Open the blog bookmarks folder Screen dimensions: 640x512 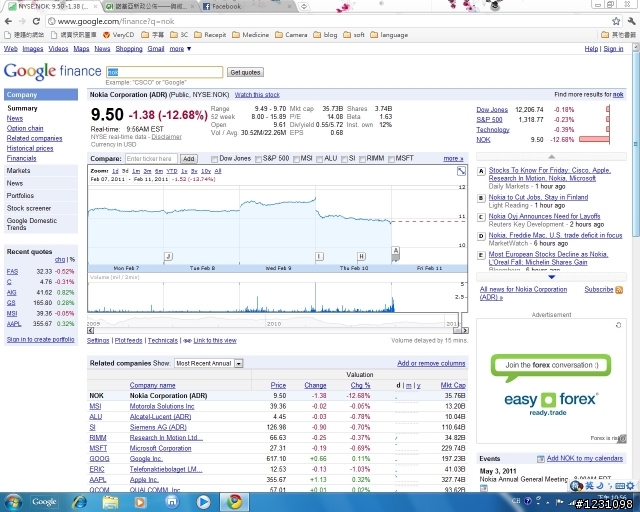325,35
